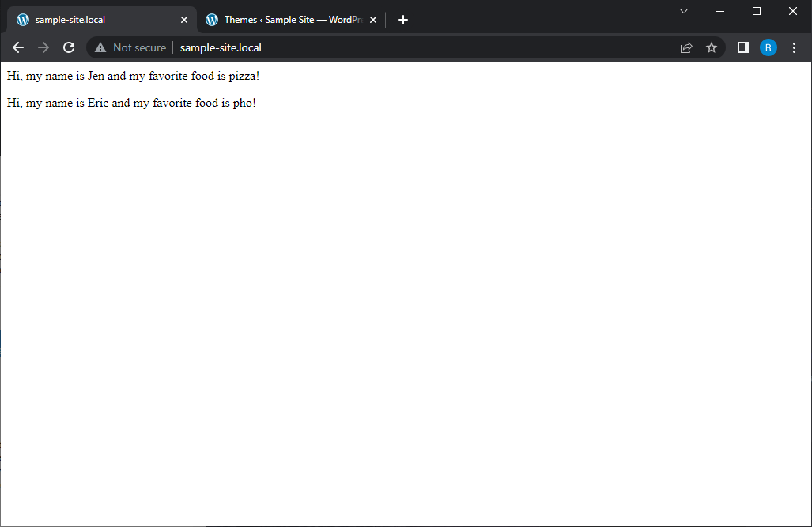Viewport: 812px width, 527px height.
Task: Close the Chrome browser window
Action: pyautogui.click(x=793, y=11)
